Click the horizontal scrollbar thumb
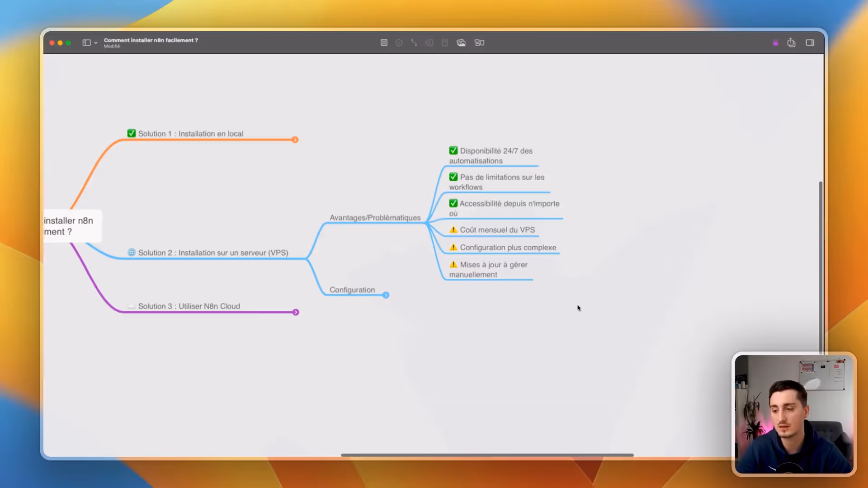The height and width of the screenshot is (488, 868). pos(487,455)
